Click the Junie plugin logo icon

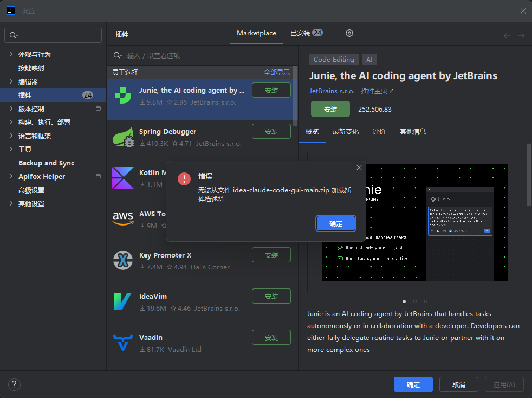[123, 96]
